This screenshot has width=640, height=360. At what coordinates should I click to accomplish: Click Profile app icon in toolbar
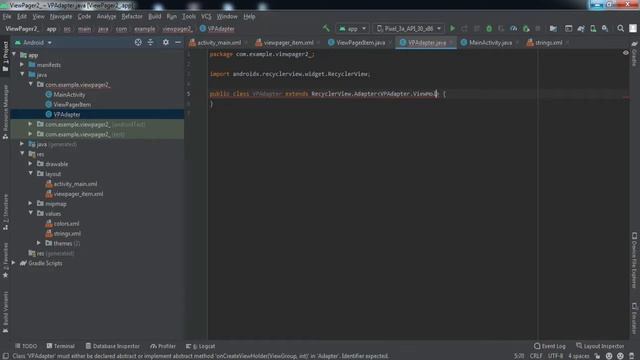[x=513, y=29]
